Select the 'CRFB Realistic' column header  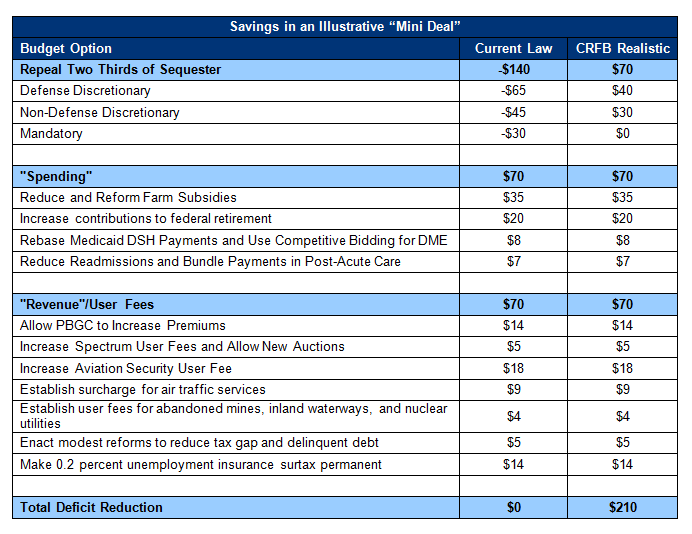(x=622, y=49)
